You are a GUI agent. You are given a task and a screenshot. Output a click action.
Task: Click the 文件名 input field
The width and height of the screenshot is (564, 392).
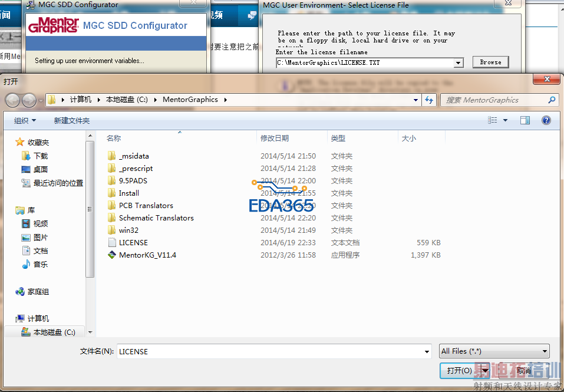(x=270, y=351)
